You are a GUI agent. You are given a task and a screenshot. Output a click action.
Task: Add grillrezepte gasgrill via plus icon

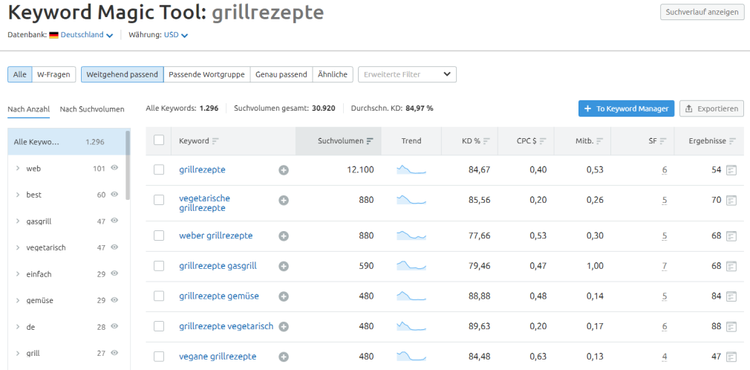point(284,266)
